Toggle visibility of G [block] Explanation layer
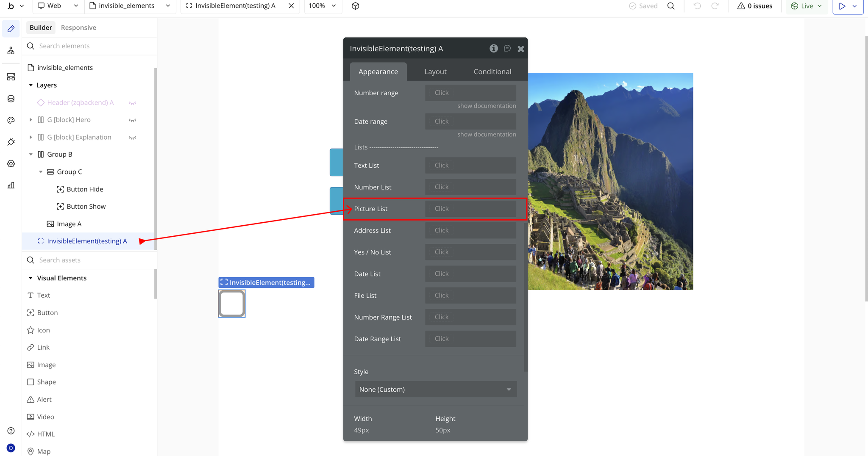Viewport: 868px width, 456px height. (x=132, y=138)
